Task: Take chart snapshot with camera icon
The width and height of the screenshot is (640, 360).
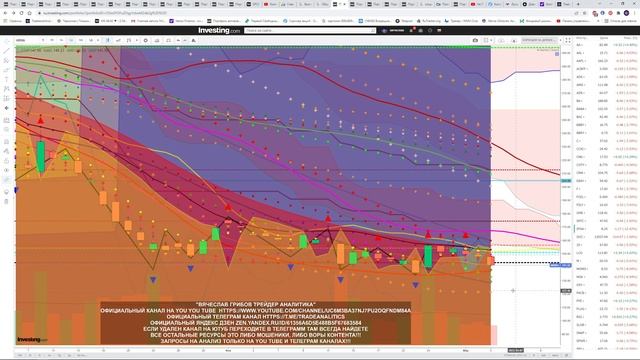Action: pos(475,40)
